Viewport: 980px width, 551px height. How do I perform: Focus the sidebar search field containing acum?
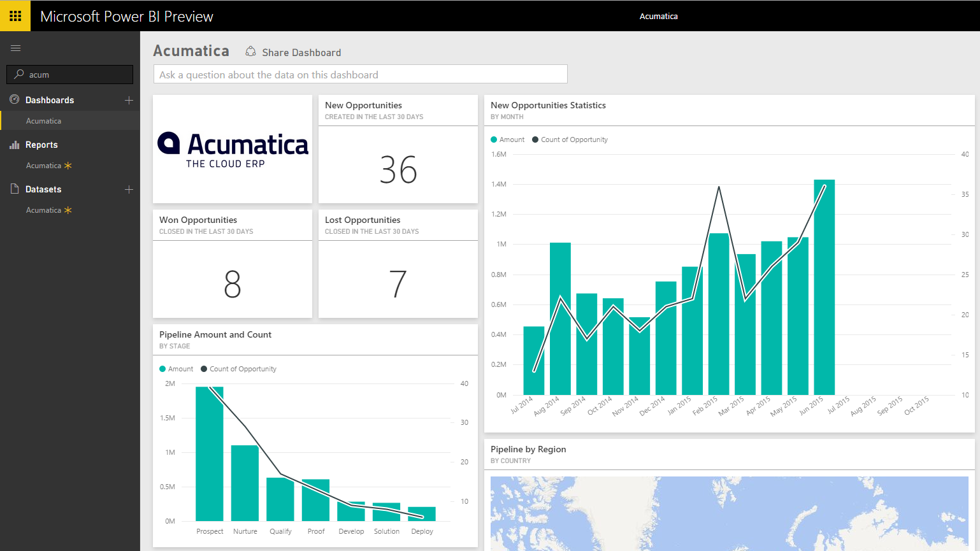point(70,75)
